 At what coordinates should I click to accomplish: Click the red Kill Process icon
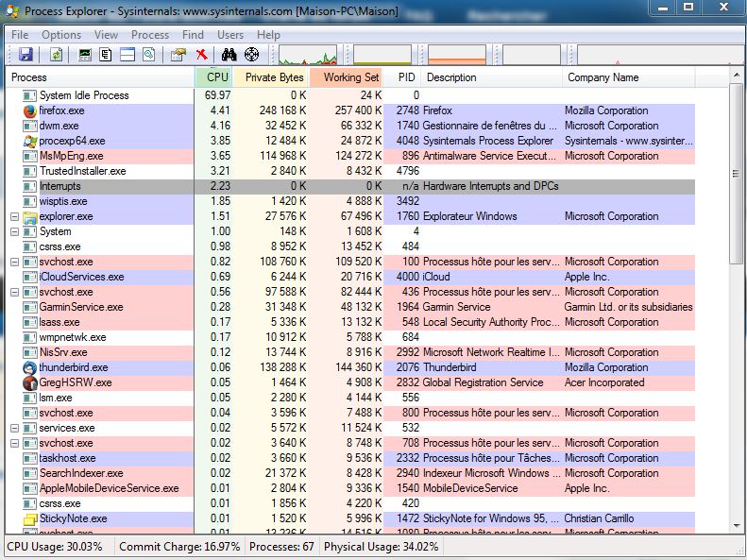[x=202, y=55]
